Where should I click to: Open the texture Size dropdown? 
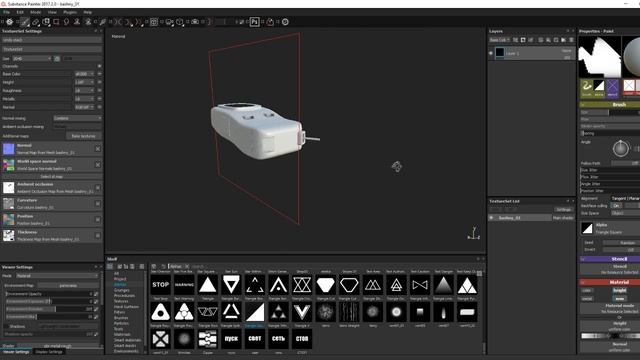(32, 59)
